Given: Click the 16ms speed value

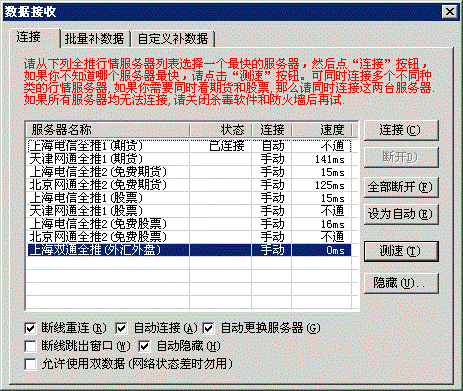Looking at the screenshot, I should coord(333,224).
